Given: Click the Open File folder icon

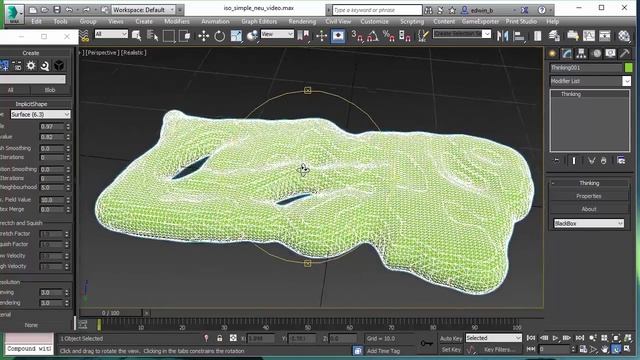Looking at the screenshot, I should (45, 10).
